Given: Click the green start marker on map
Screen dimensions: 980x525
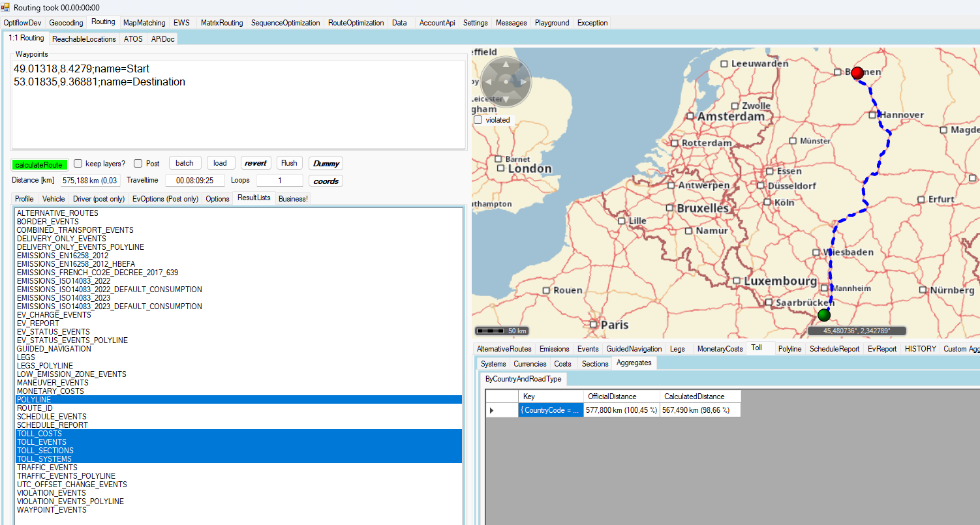Looking at the screenshot, I should (824, 315).
